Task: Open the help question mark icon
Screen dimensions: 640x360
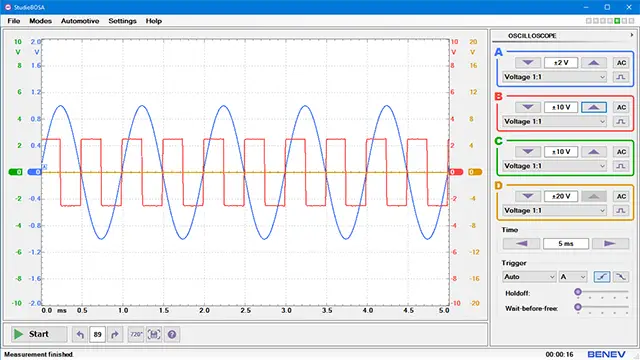Action: pyautogui.click(x=172, y=335)
